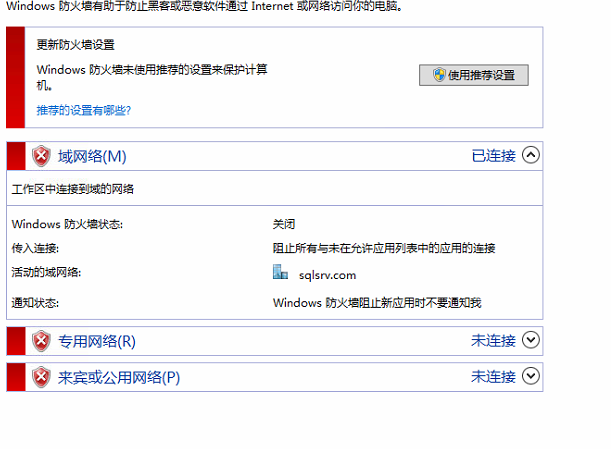
Task: Open the 推荐的设置有哪些? link
Action: click(83, 110)
